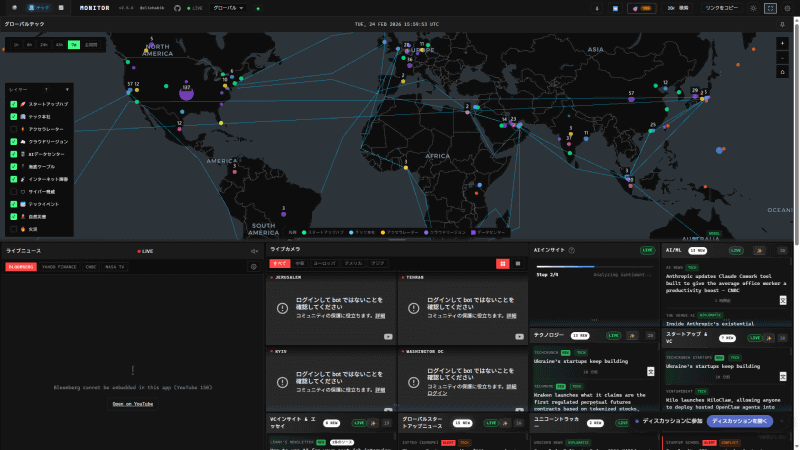The width and height of the screenshot is (800, 450).
Task: Enable アクセラレーター layer
Action: tap(14, 129)
